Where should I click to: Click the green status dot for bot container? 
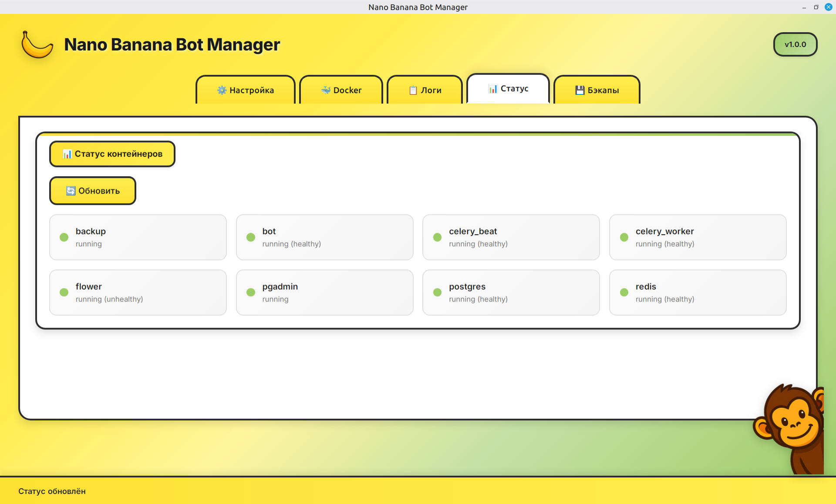click(251, 237)
